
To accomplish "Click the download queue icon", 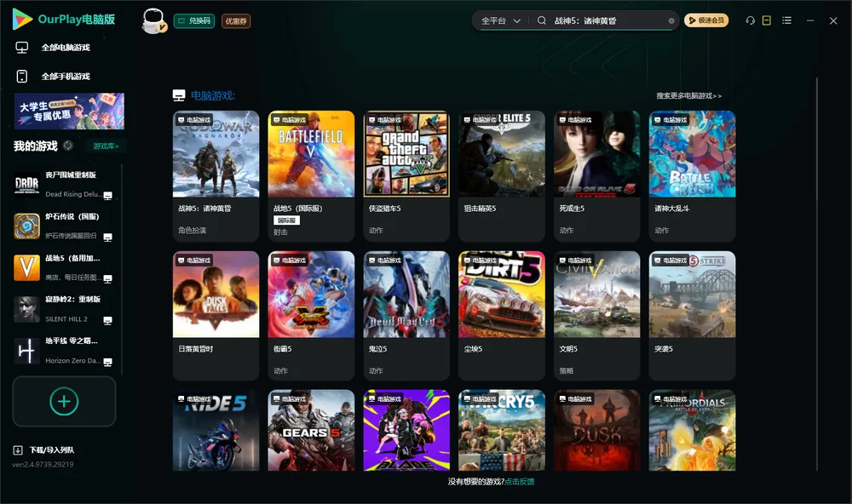I will [x=17, y=450].
